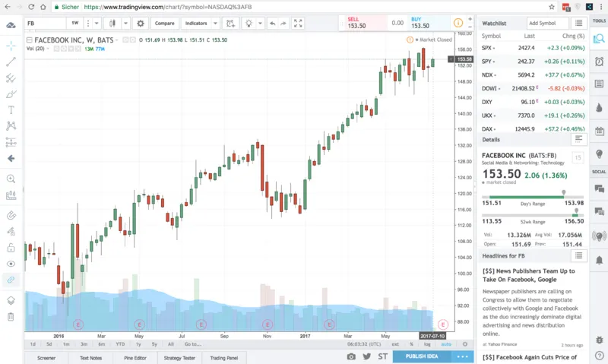Expand the Vol (20) indicator dropdown arrow
The image size is (608, 364).
point(48,49)
